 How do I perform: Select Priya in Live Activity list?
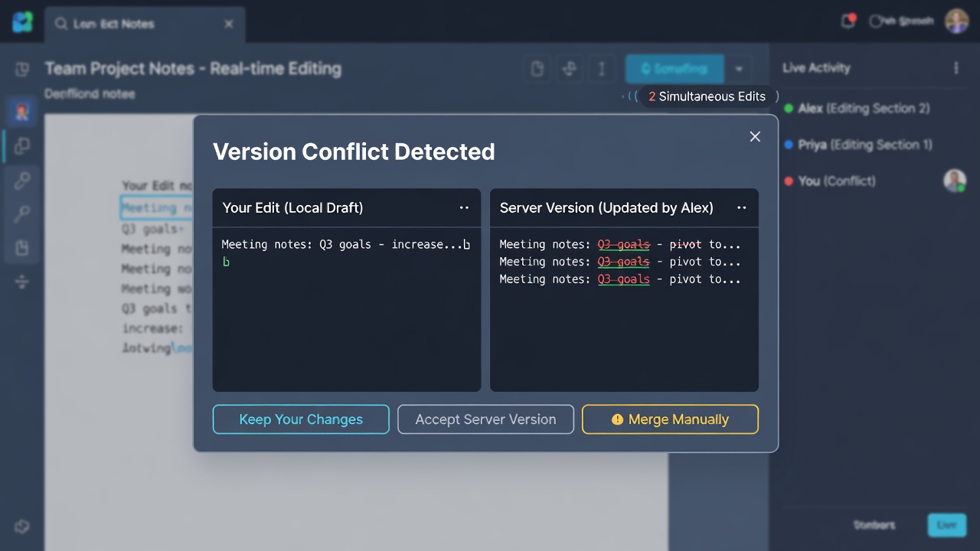(x=857, y=145)
